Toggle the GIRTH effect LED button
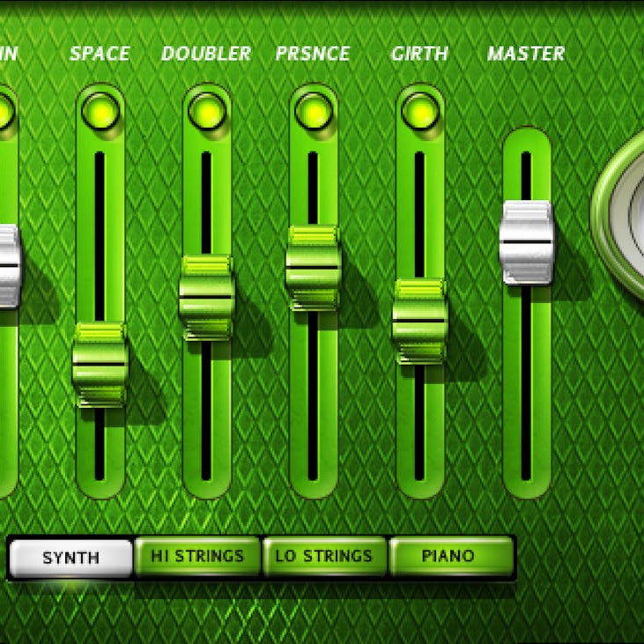 click(420, 111)
